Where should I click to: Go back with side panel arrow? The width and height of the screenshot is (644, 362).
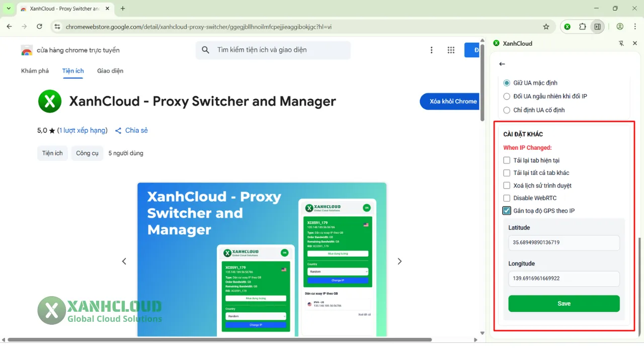tap(502, 64)
